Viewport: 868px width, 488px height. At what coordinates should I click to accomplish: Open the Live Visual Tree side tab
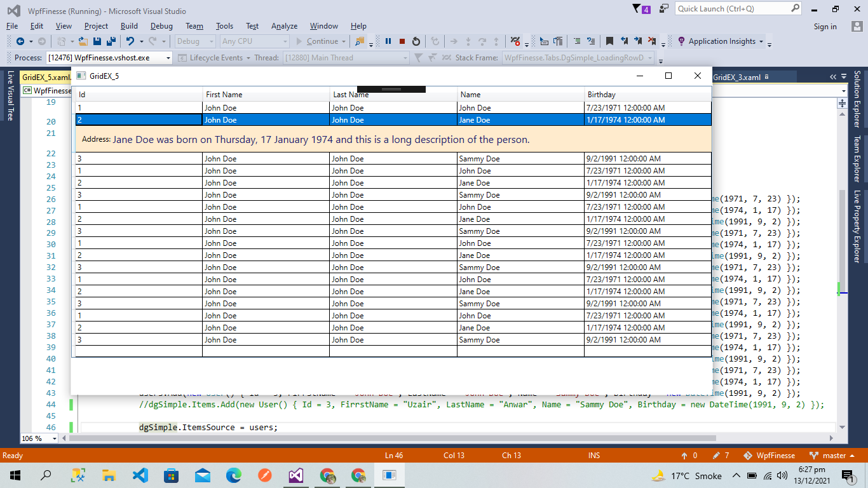[x=10, y=95]
